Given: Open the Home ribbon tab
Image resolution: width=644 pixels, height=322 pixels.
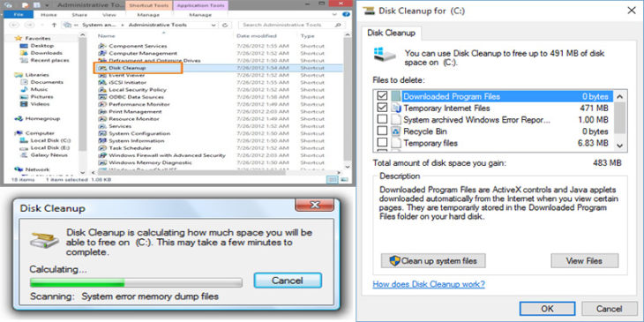Looking at the screenshot, I should pos(49,15).
